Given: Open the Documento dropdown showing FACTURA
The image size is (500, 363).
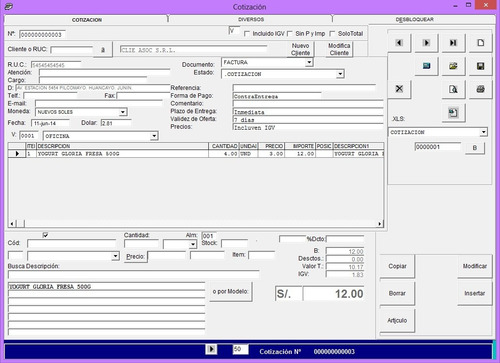Looking at the screenshot, I should click(x=309, y=62).
